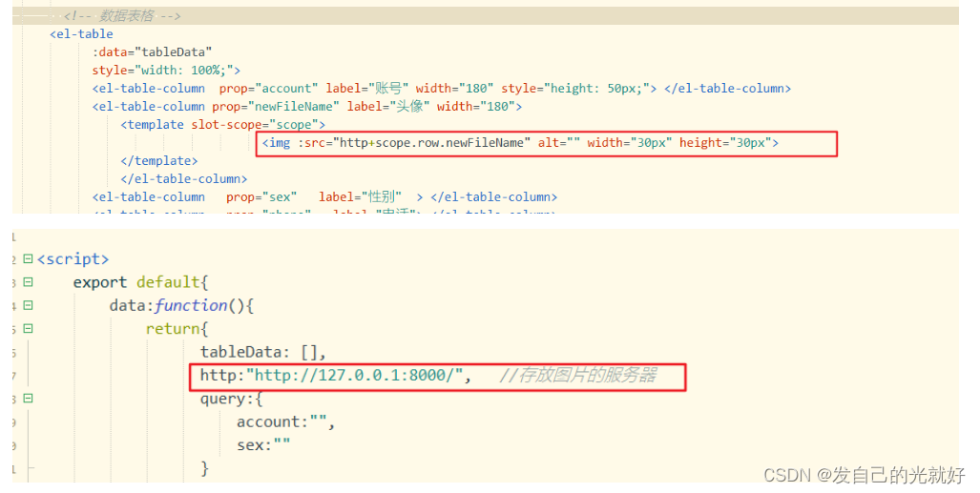Collapse the query:{ block fold marker
This screenshot has height=493, width=980.
click(x=28, y=399)
